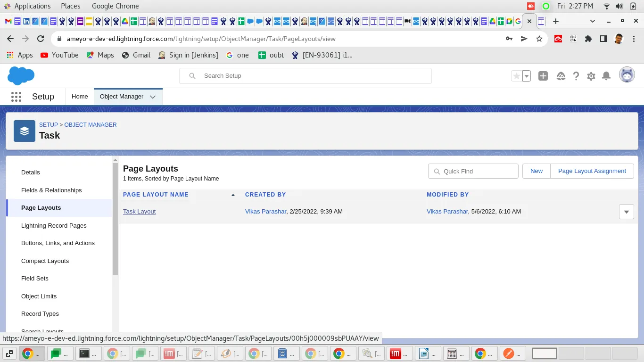Open the Salesforce App Launcher grid
The width and height of the screenshot is (644, 362).
pyautogui.click(x=16, y=97)
